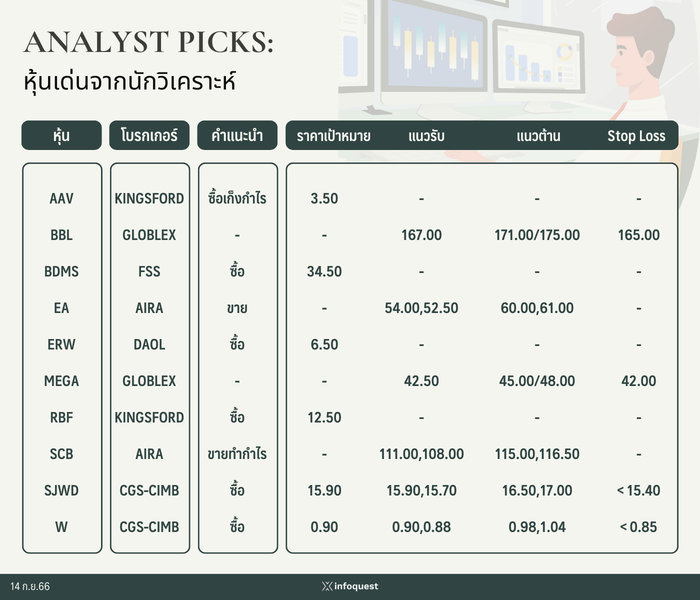
Task: Click the ANALYST PICKS title
Action: (x=149, y=42)
